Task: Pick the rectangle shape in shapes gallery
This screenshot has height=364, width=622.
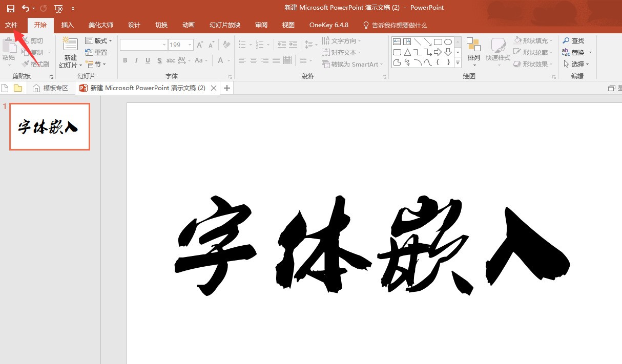Action: coord(438,42)
